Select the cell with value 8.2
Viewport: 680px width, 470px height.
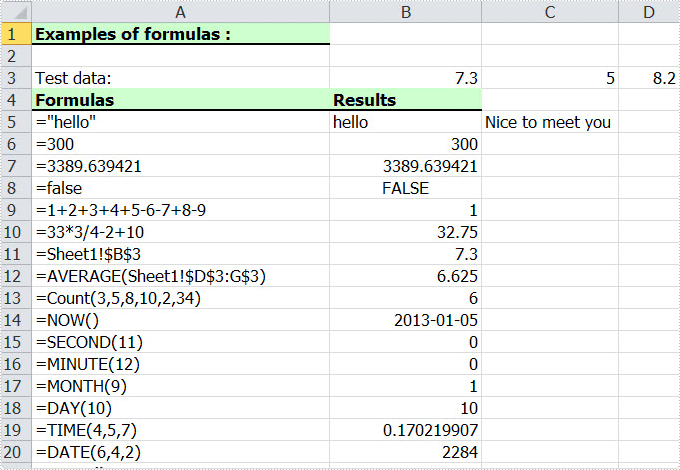(649, 78)
